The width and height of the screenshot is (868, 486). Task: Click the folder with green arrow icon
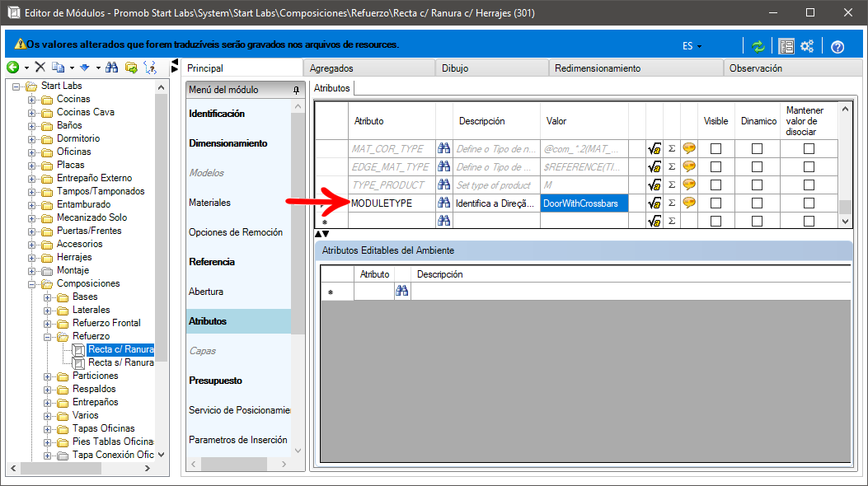pyautogui.click(x=131, y=68)
